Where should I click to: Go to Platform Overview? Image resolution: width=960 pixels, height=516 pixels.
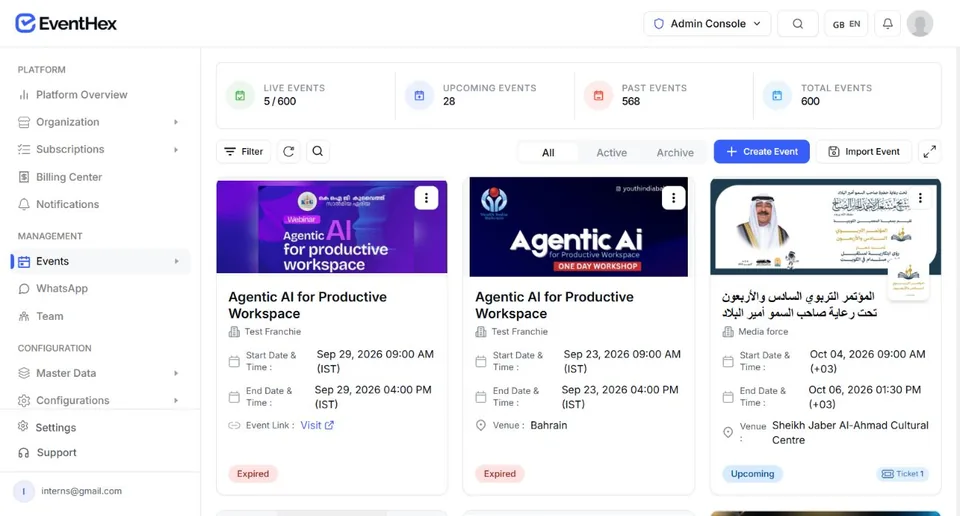coord(81,95)
